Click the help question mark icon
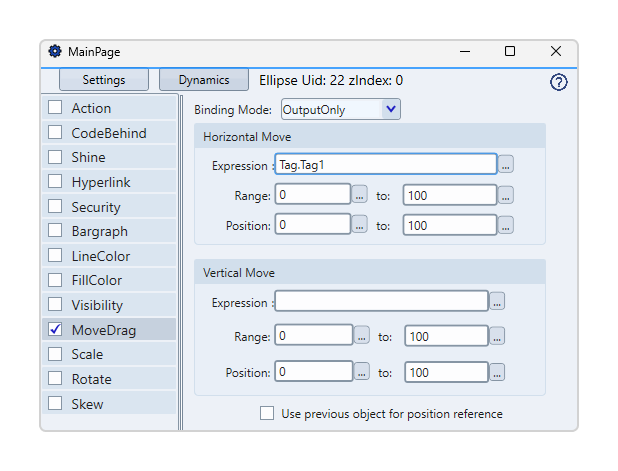Viewport: 618px width, 471px height. 559,83
